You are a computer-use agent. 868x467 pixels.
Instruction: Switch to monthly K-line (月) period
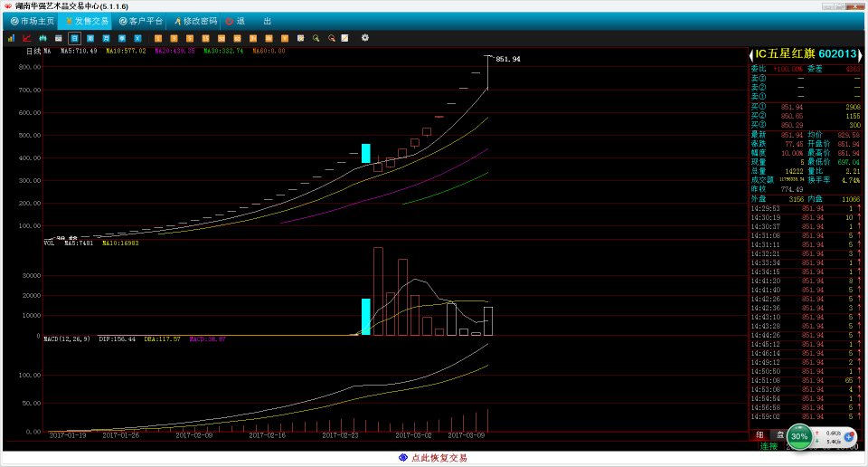(x=107, y=38)
